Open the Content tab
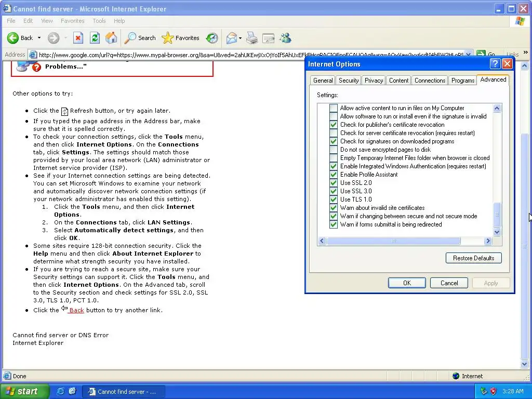532x399 pixels. tap(398, 81)
